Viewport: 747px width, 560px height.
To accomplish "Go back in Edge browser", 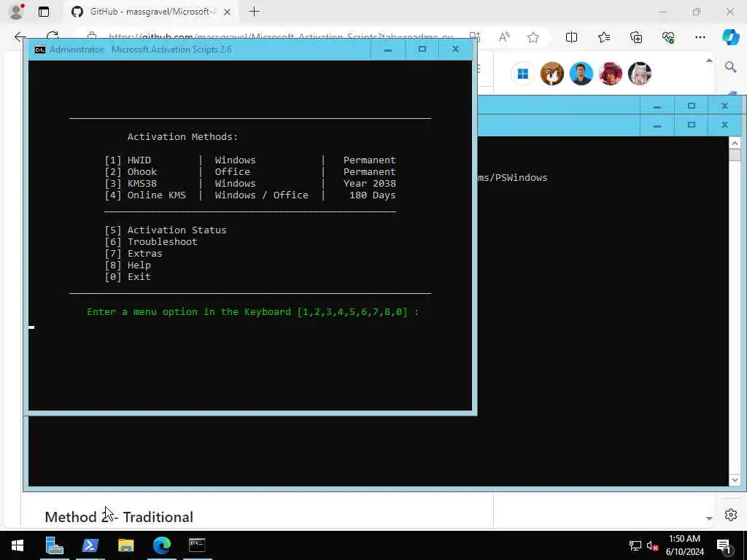I will 20,36.
